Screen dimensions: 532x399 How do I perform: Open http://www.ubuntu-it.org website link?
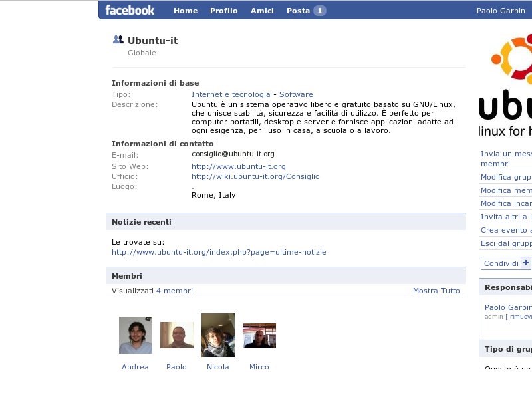(x=239, y=166)
